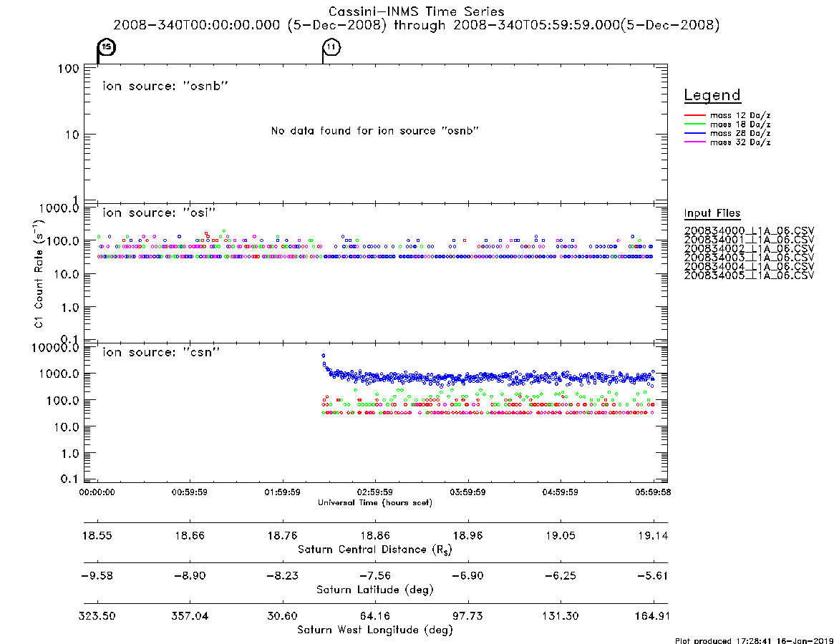
Task: Click the underlined Input Files heading
Action: pyautogui.click(x=712, y=213)
